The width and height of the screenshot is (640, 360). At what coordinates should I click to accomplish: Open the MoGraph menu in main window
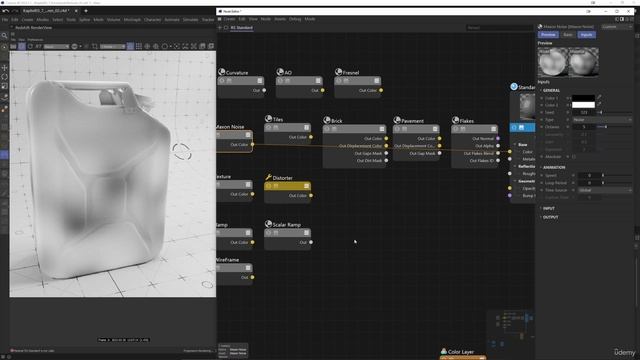coord(132,20)
